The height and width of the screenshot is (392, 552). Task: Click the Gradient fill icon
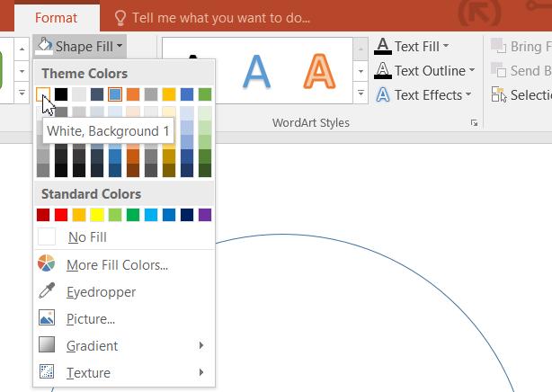[48, 345]
